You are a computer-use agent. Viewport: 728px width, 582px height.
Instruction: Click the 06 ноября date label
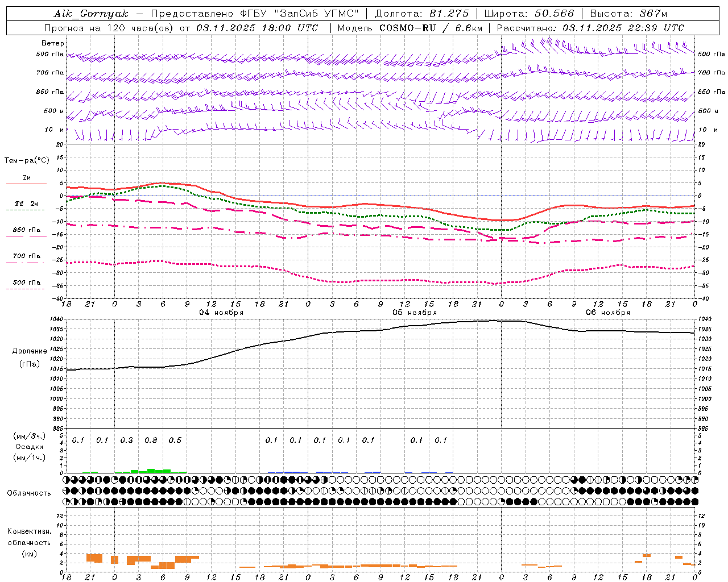608,313
